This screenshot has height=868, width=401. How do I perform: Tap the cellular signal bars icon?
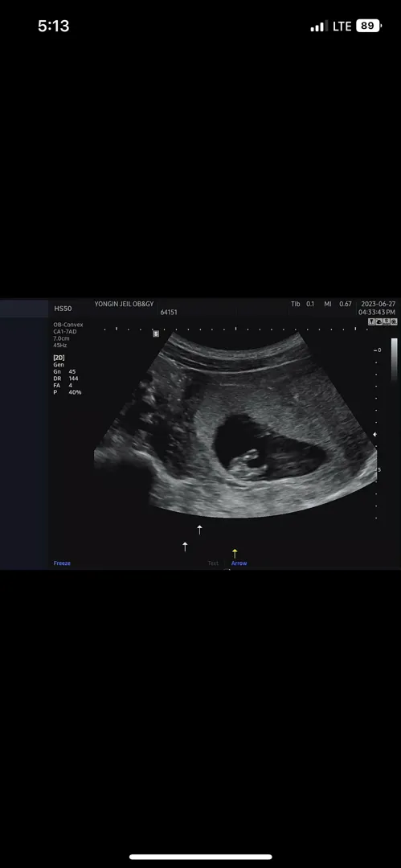319,26
